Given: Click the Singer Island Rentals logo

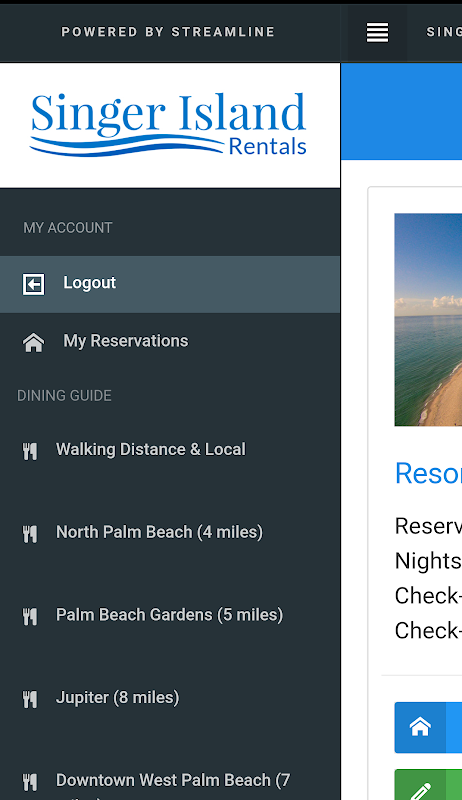Looking at the screenshot, I should 168,124.
